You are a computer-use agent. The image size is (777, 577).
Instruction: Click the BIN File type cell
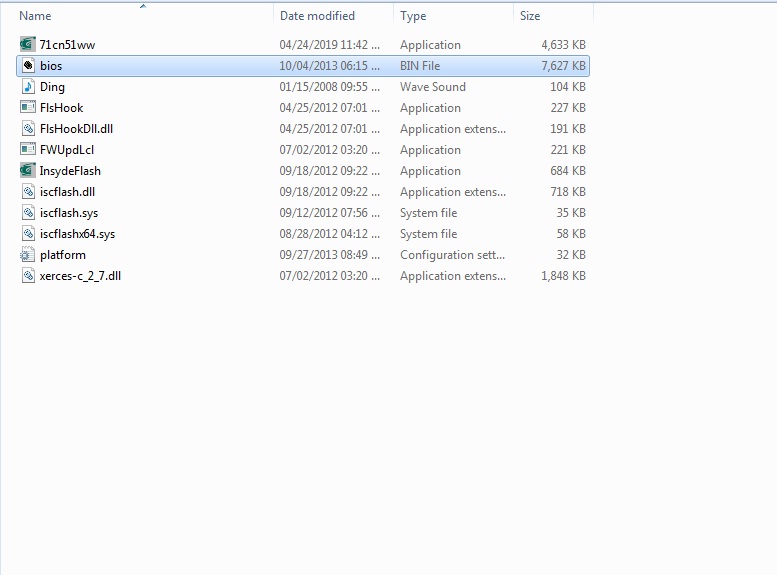point(420,66)
